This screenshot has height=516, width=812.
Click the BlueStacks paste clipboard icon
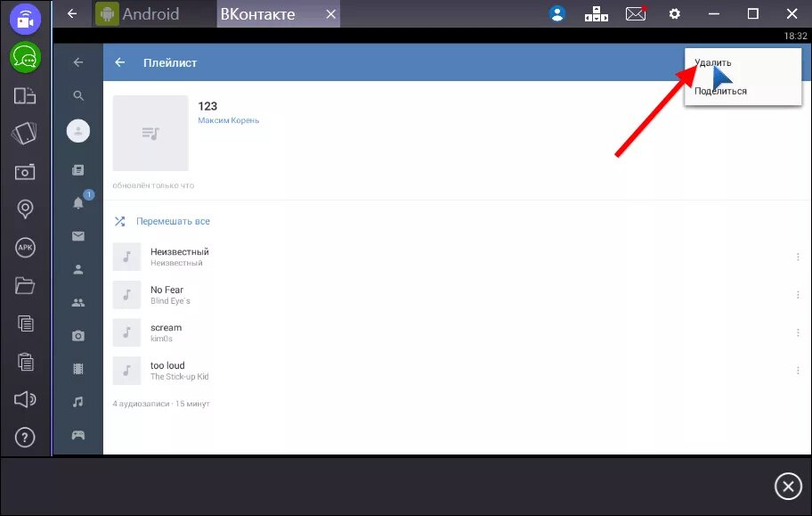click(25, 362)
